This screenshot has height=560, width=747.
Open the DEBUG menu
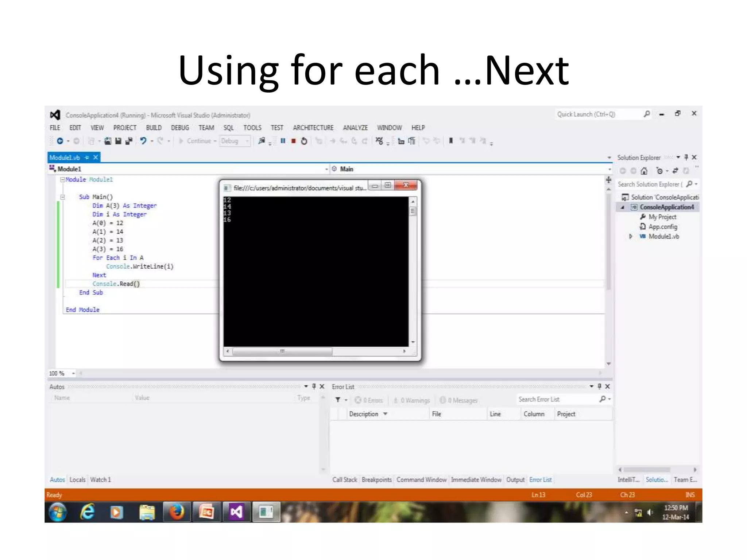click(x=180, y=128)
